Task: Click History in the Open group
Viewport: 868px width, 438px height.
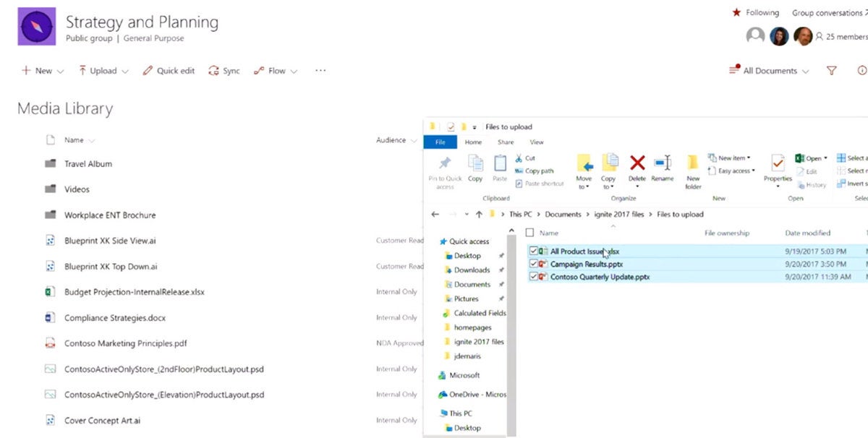Action: pos(811,184)
